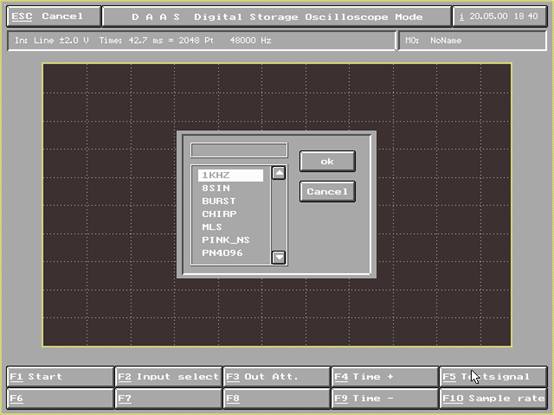Decrease time with F9 Time -
The width and height of the screenshot is (554, 415).
point(385,398)
